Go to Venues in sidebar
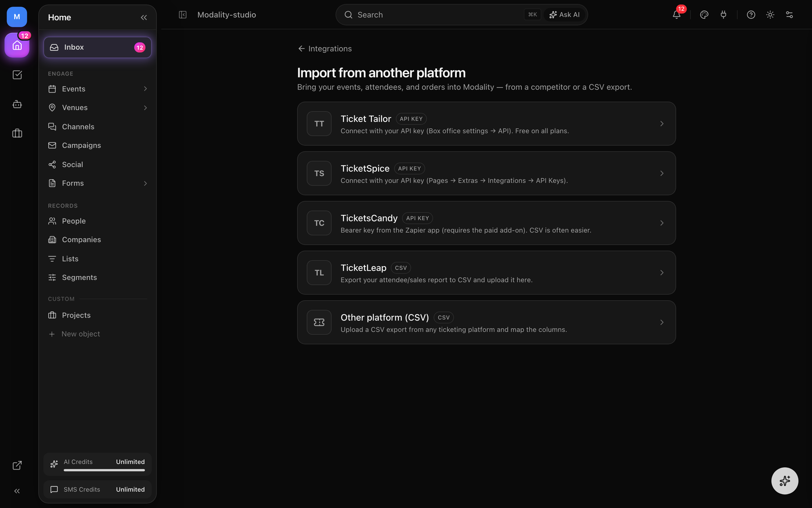Image resolution: width=812 pixels, height=508 pixels. pyautogui.click(x=97, y=108)
